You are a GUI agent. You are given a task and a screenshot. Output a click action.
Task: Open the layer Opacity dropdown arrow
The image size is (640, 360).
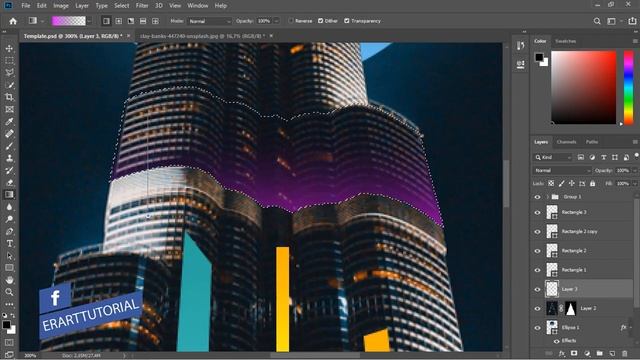coord(634,170)
